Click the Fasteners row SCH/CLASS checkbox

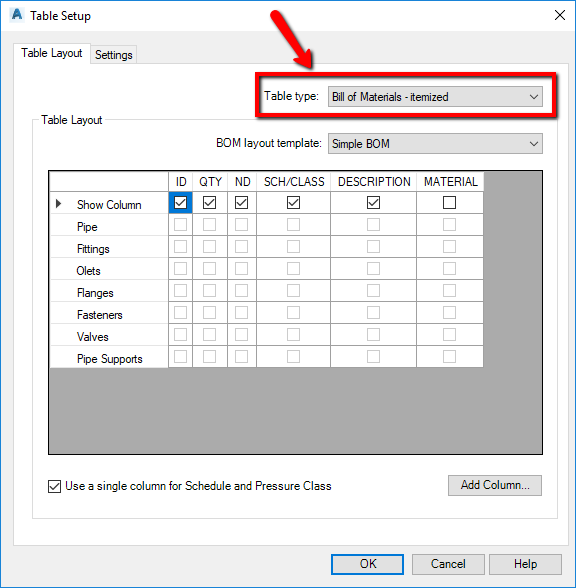pyautogui.click(x=293, y=312)
